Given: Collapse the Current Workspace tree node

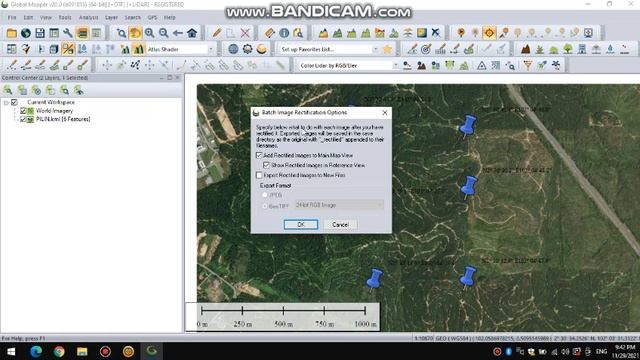Looking at the screenshot, I should pyautogui.click(x=6, y=102).
